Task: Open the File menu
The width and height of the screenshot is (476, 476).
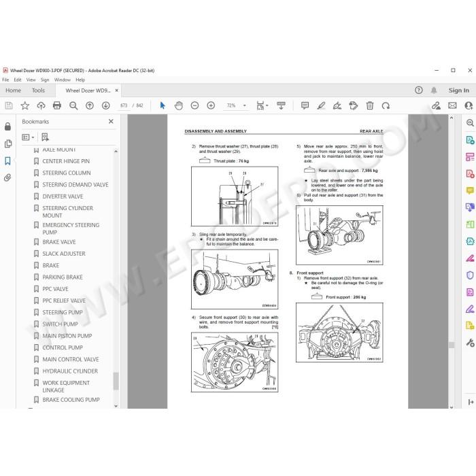Action: [5, 80]
